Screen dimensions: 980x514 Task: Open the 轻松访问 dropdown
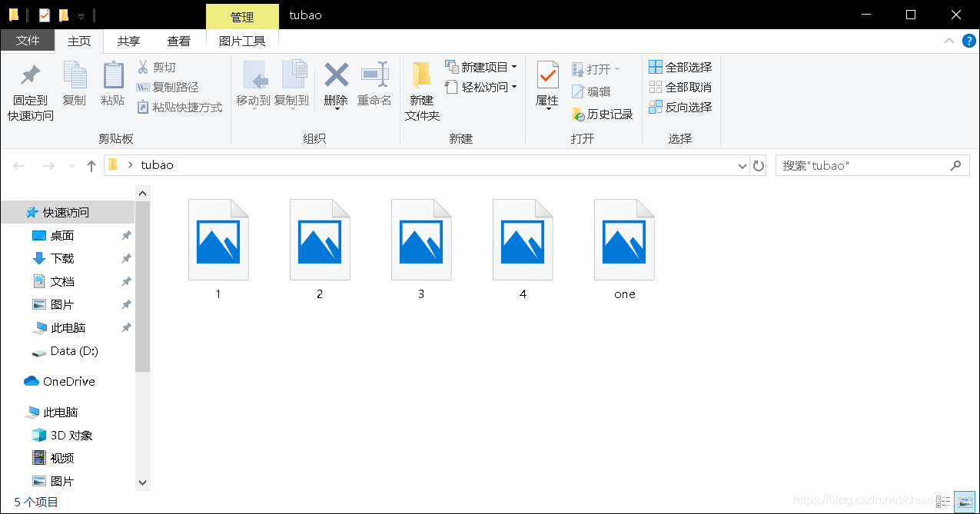tap(480, 85)
